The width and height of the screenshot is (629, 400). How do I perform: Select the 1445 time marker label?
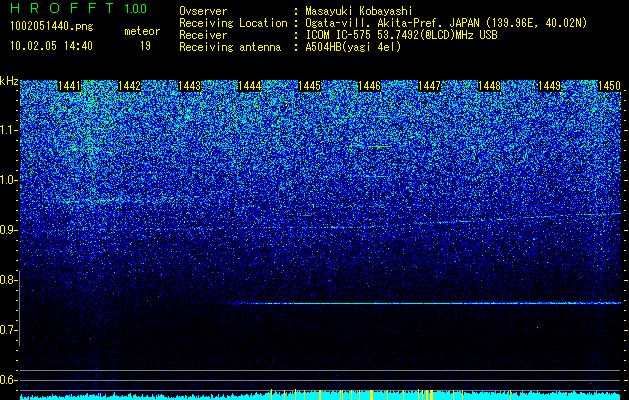click(310, 86)
